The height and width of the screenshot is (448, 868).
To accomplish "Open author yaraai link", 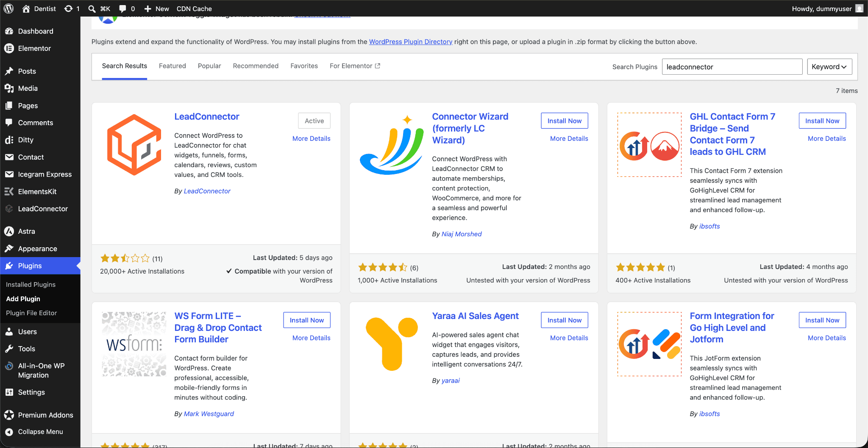I will coord(451,381).
